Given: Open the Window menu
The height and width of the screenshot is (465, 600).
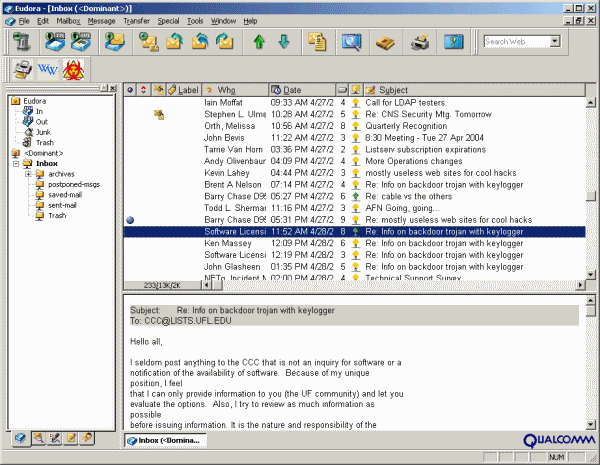Looking at the screenshot, I should (x=223, y=21).
